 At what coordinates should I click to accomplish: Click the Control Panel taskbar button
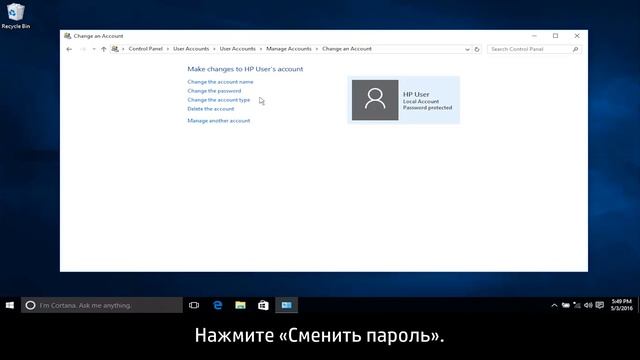point(287,305)
